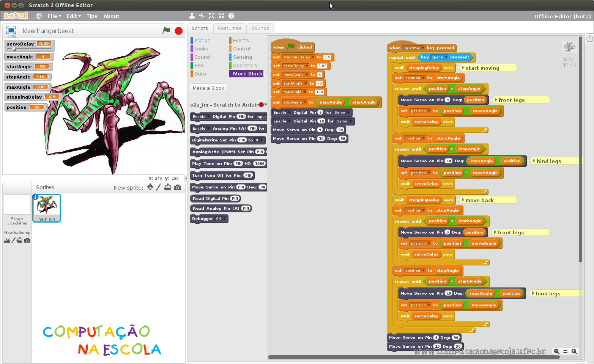This screenshot has width=594, height=364.
Task: Click the Make a Block button
Action: click(208, 88)
